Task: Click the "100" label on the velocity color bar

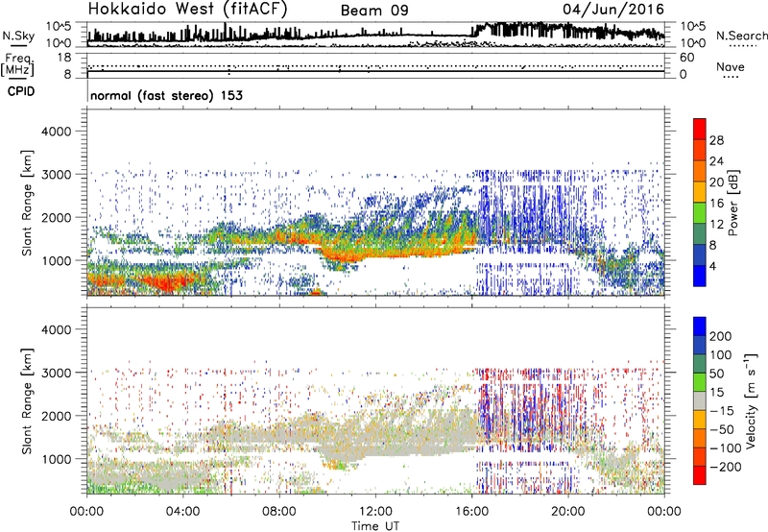Action: pyautogui.click(x=721, y=355)
